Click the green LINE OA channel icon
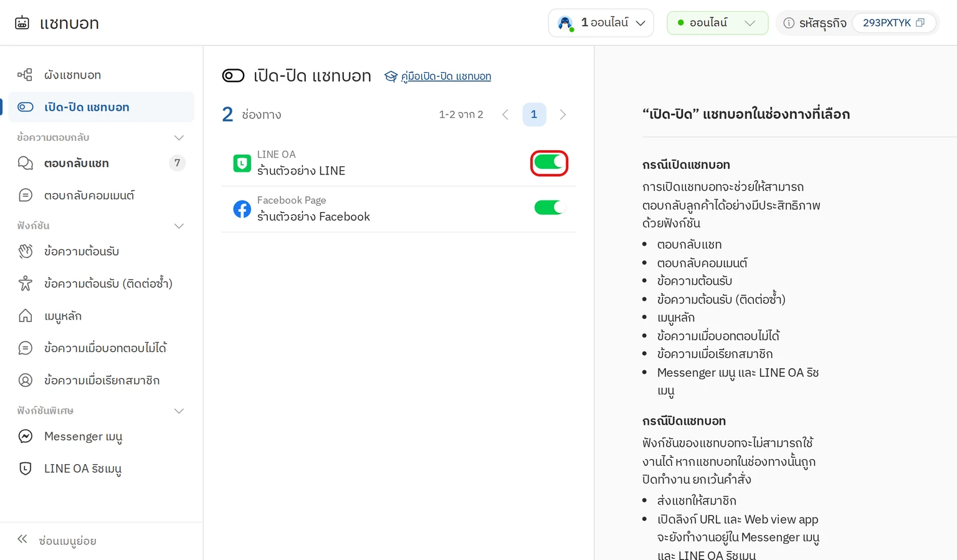This screenshot has width=957, height=560. click(242, 163)
